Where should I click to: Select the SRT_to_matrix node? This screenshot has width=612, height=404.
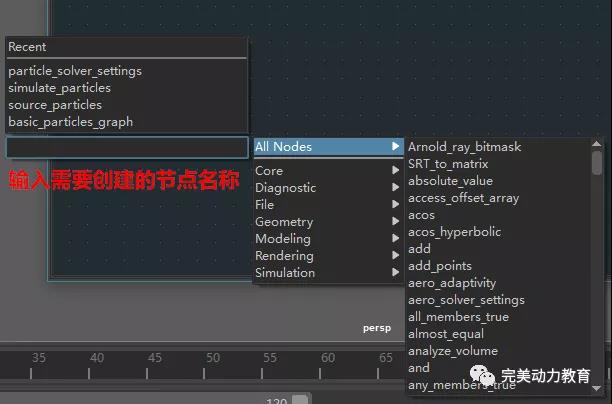[447, 164]
